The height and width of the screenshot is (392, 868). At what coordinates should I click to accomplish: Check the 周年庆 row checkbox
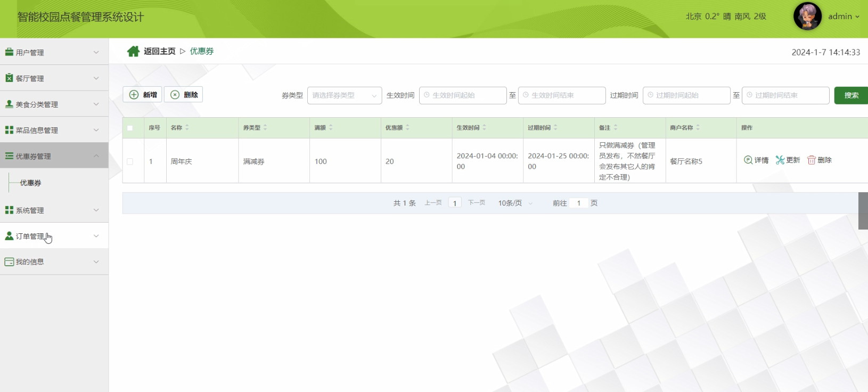point(130,161)
